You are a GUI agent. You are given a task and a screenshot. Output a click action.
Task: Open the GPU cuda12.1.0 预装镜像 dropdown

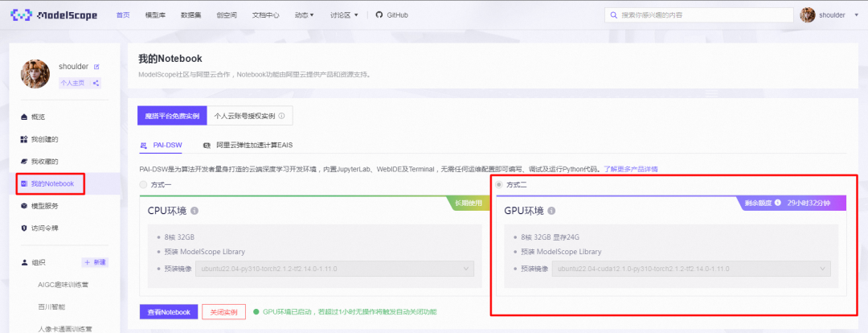pyautogui.click(x=691, y=269)
